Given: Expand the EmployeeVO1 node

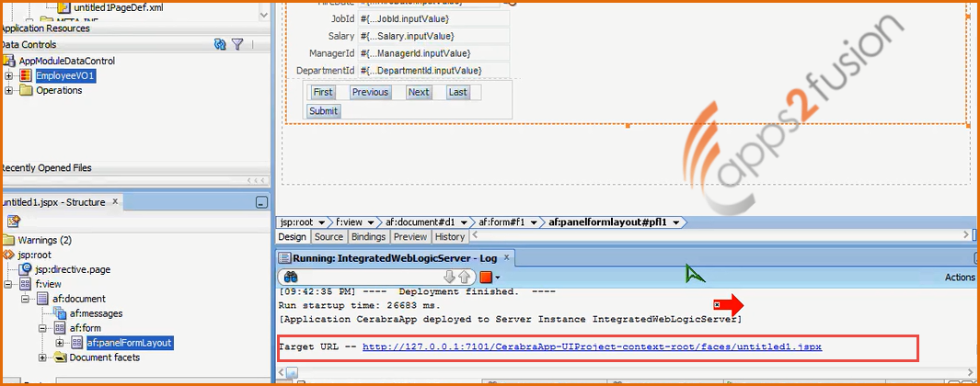Looking at the screenshot, I should pyautogui.click(x=9, y=75).
